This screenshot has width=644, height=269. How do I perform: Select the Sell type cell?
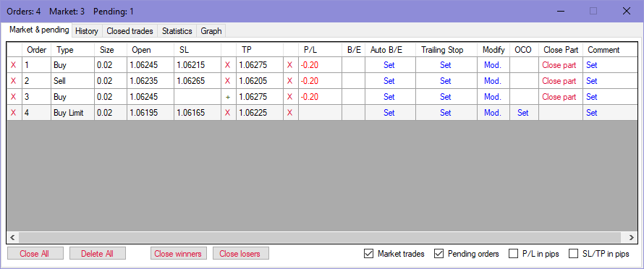pos(72,81)
